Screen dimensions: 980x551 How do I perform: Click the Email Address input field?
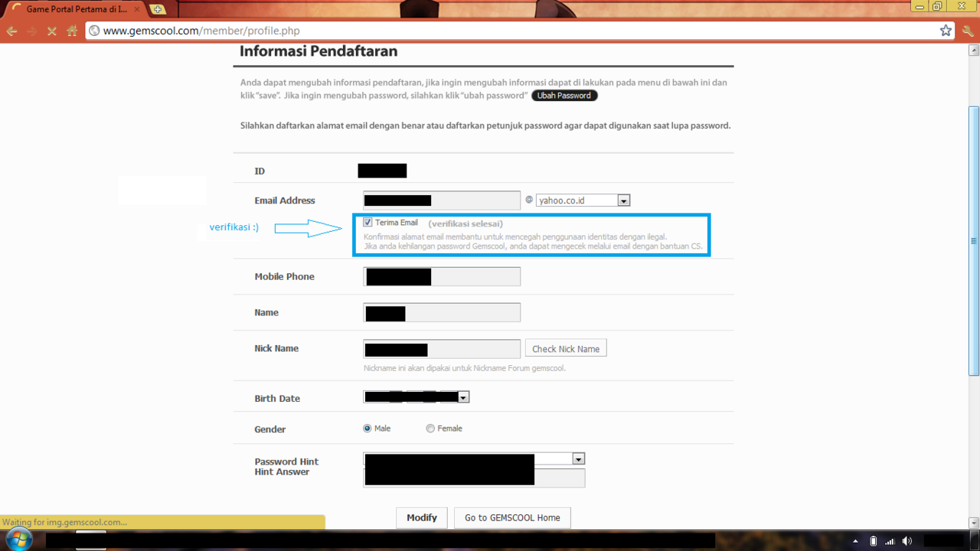click(x=442, y=201)
